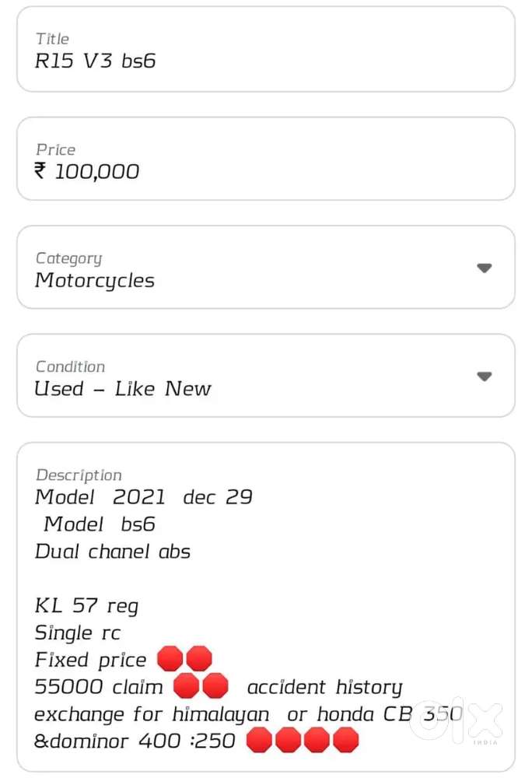Click the accident history text
Image resolution: width=532 pixels, height=778 pixels.
coord(324,687)
